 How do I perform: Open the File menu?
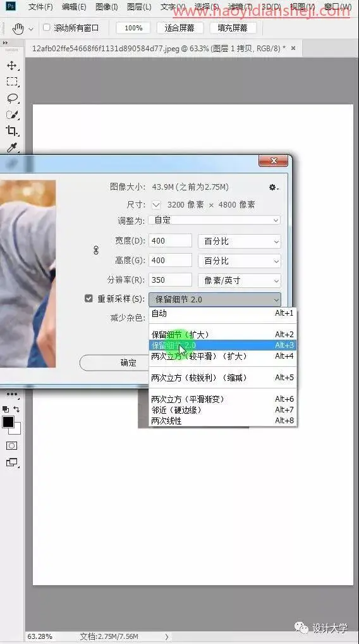(x=40, y=7)
